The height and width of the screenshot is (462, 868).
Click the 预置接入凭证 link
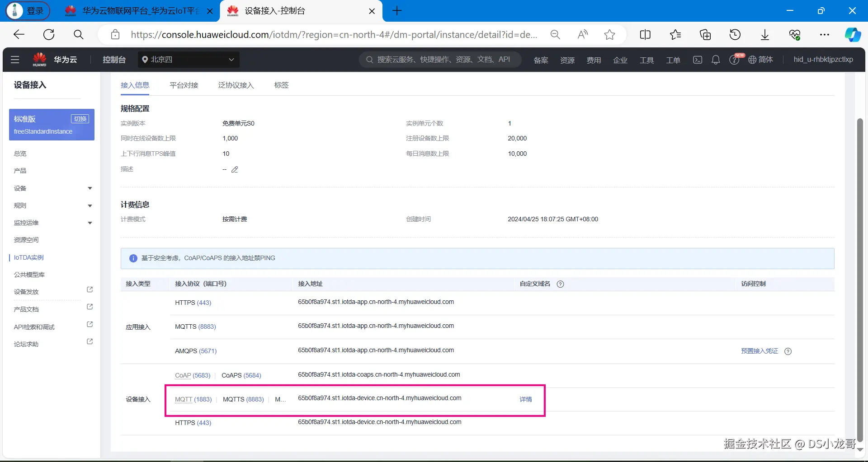click(x=759, y=351)
